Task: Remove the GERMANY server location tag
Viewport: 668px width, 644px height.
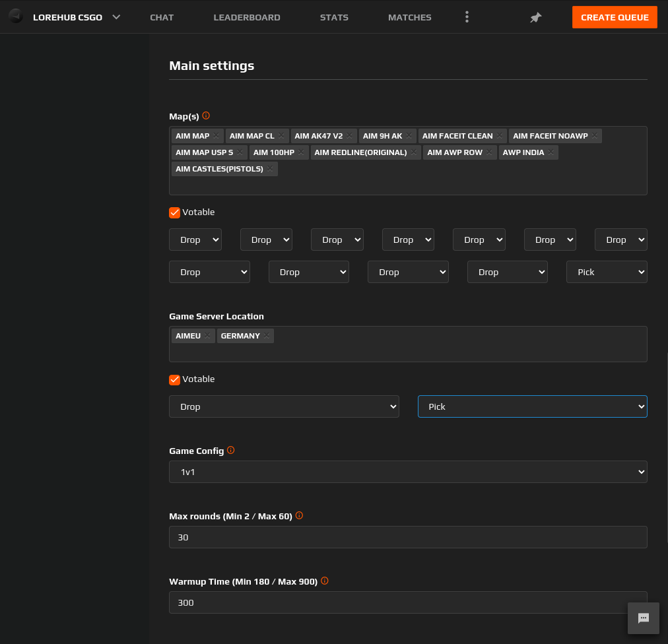Action: point(268,335)
